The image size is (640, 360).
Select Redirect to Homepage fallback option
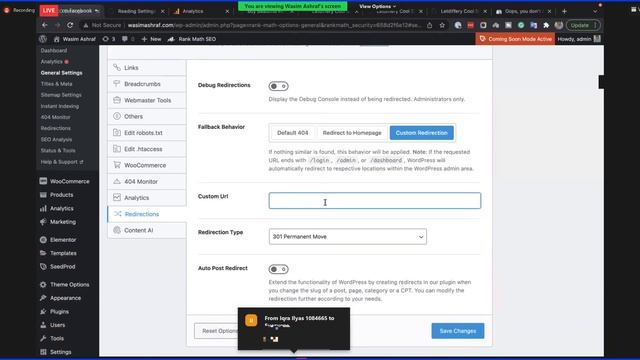pos(352,133)
